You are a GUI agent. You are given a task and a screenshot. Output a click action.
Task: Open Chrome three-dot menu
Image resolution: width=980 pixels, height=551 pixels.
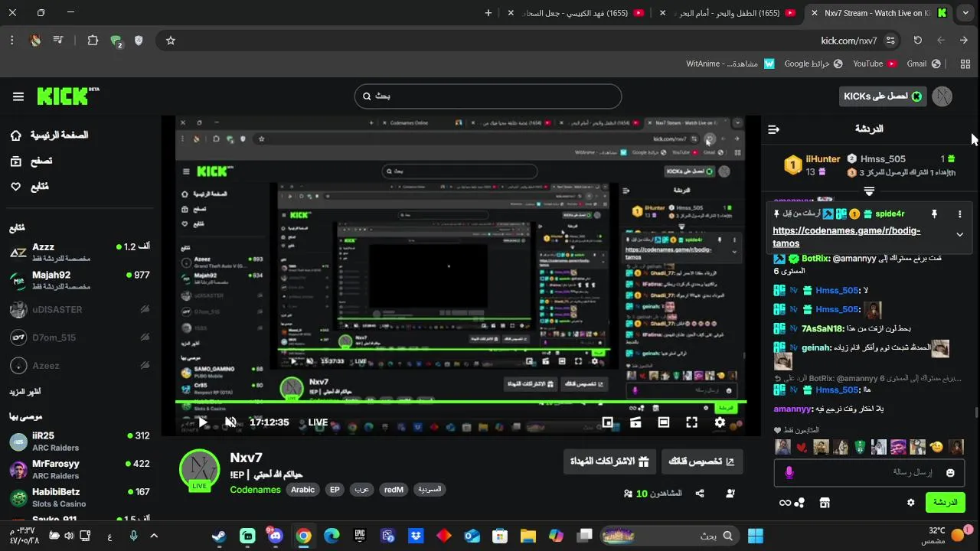pyautogui.click(x=12, y=41)
